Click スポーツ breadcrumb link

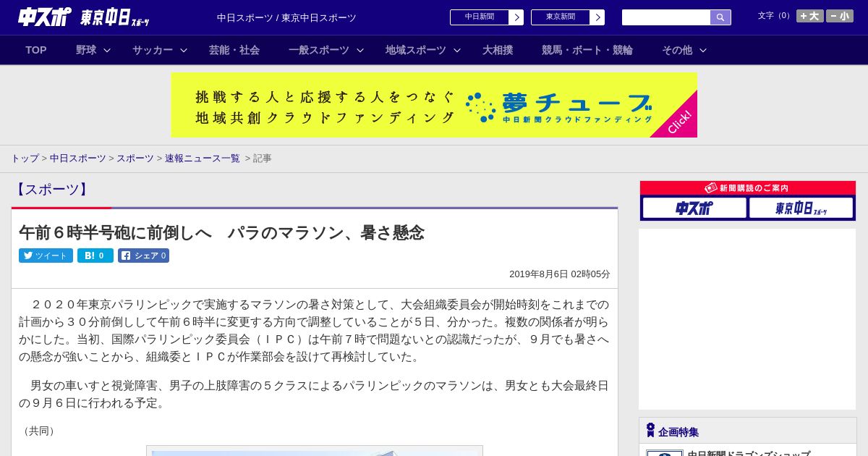point(135,158)
